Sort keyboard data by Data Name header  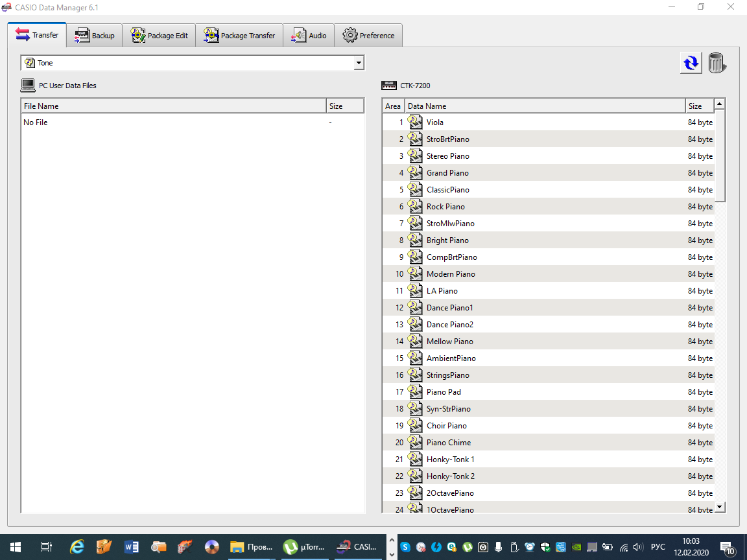pos(545,106)
